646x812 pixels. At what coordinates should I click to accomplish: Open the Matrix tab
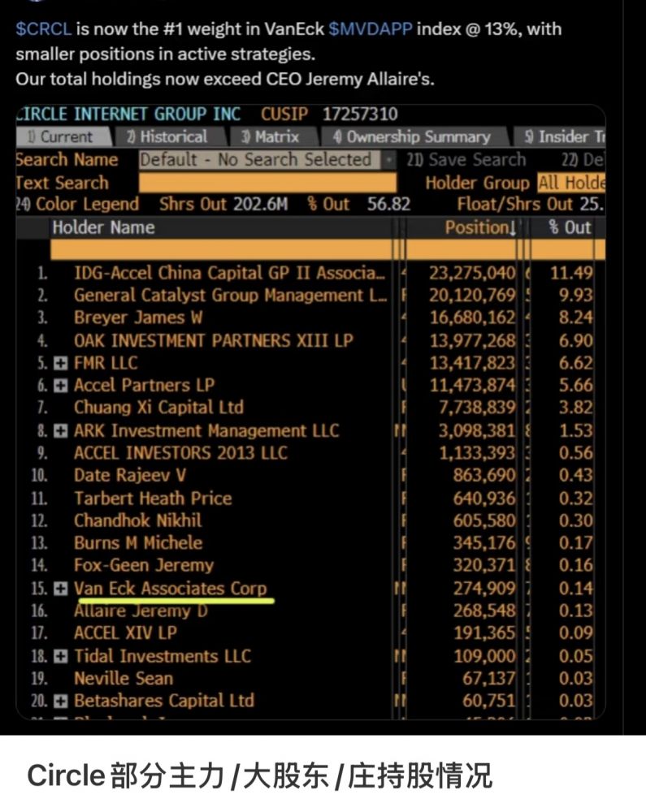272,136
